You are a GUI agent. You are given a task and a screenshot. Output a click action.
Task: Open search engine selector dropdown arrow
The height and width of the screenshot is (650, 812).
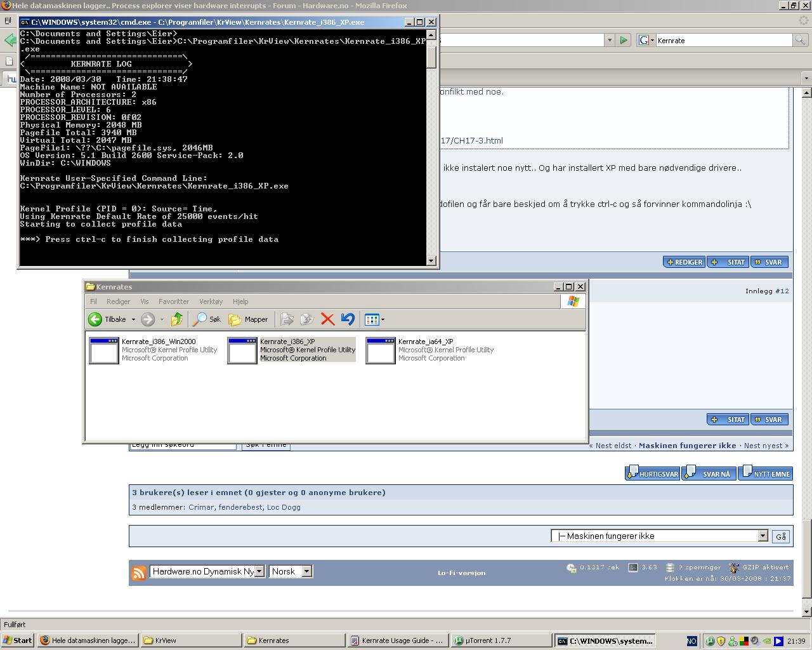652,40
